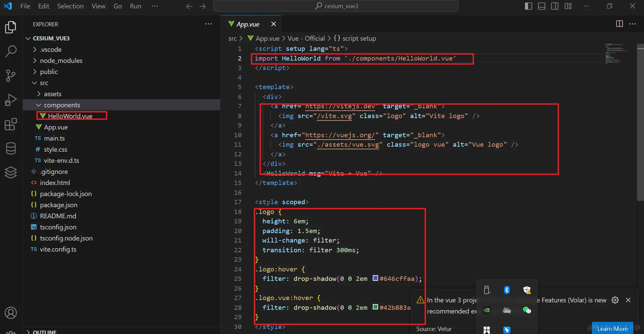644x334 pixels.
Task: Open the Selection menu
Action: 70,6
